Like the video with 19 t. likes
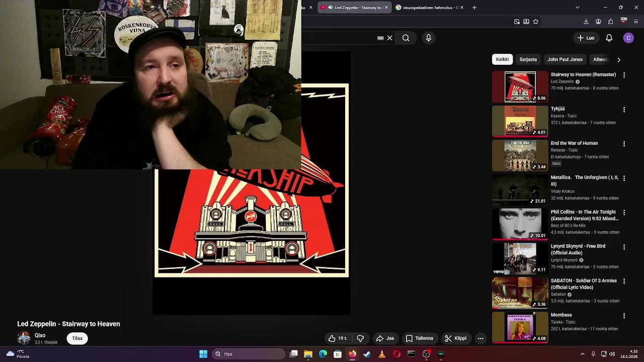 338,338
